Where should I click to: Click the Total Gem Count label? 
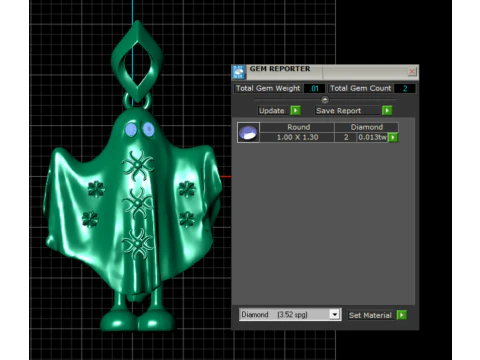[360, 88]
